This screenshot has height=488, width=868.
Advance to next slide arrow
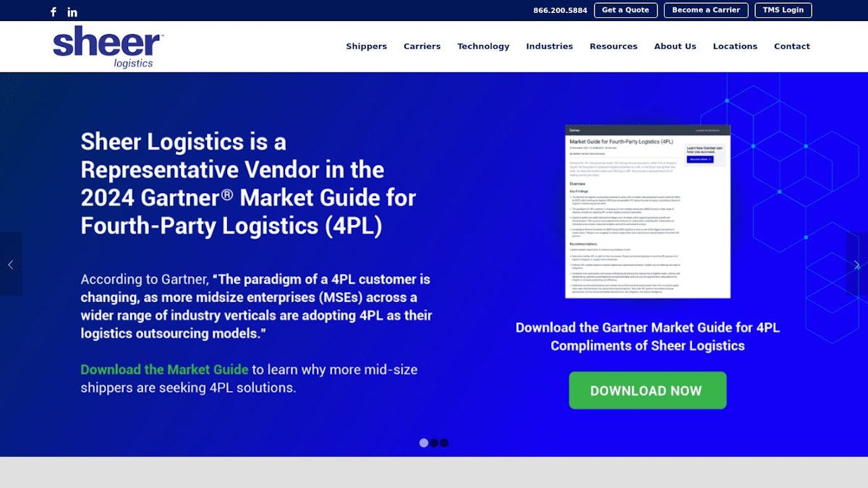(x=856, y=264)
